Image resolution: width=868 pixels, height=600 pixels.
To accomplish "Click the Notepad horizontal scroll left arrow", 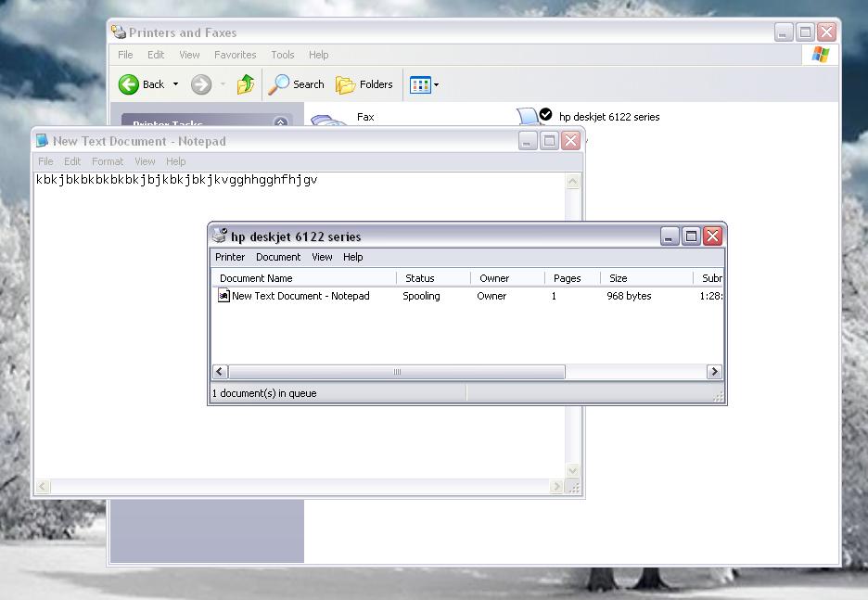I will (43, 487).
